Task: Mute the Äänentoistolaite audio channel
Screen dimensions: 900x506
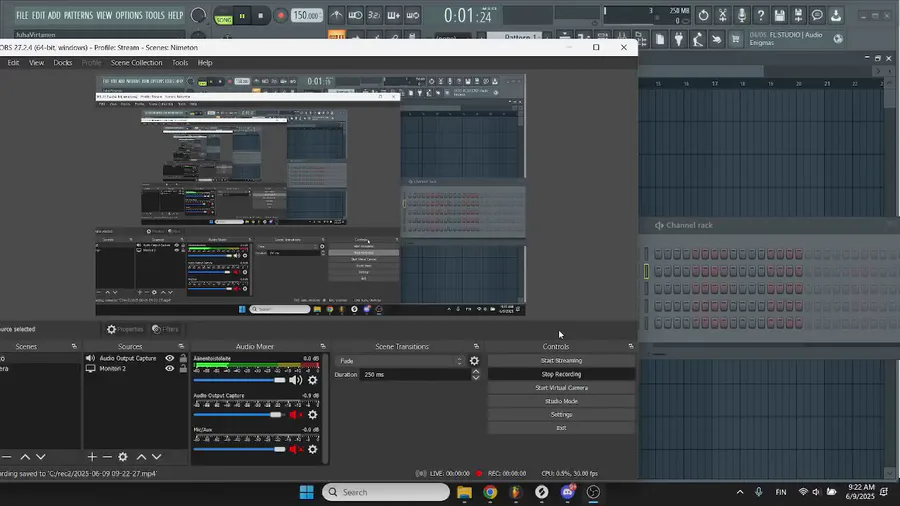Action: coord(295,380)
